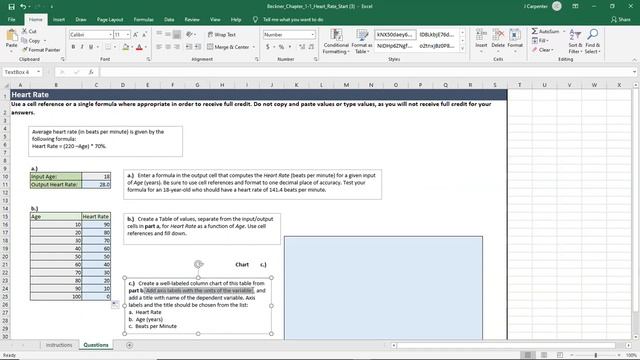Align text left
Image resolution: width=640 pixels, height=360 pixels.
(159, 47)
